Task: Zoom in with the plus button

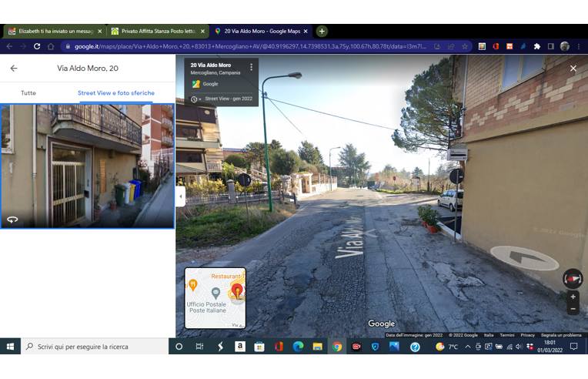Action: 573,297
